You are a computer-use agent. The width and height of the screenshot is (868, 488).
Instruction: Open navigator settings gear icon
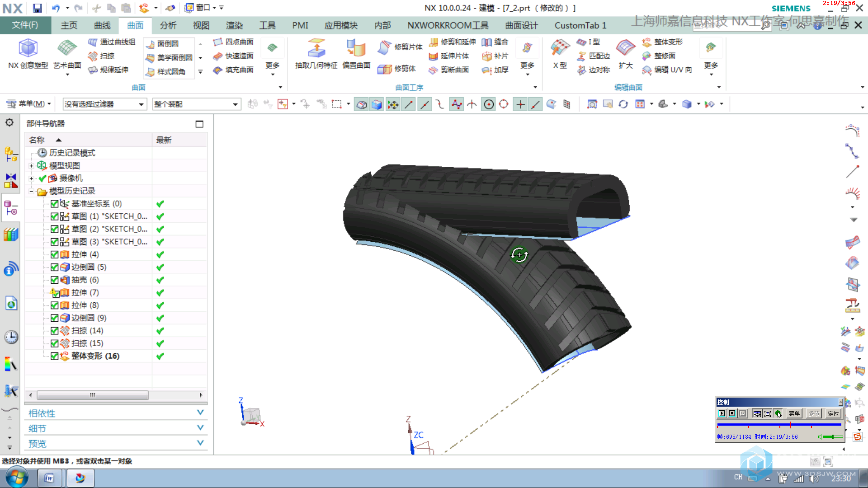pos(9,123)
